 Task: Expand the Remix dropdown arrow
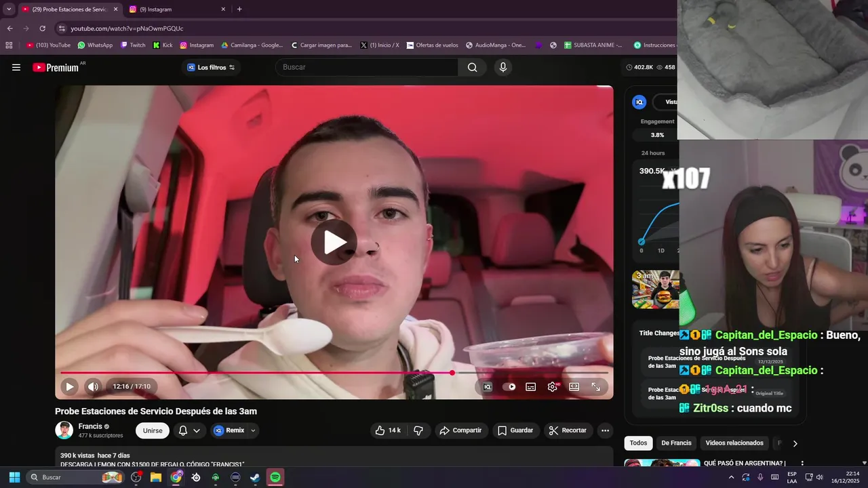253,430
